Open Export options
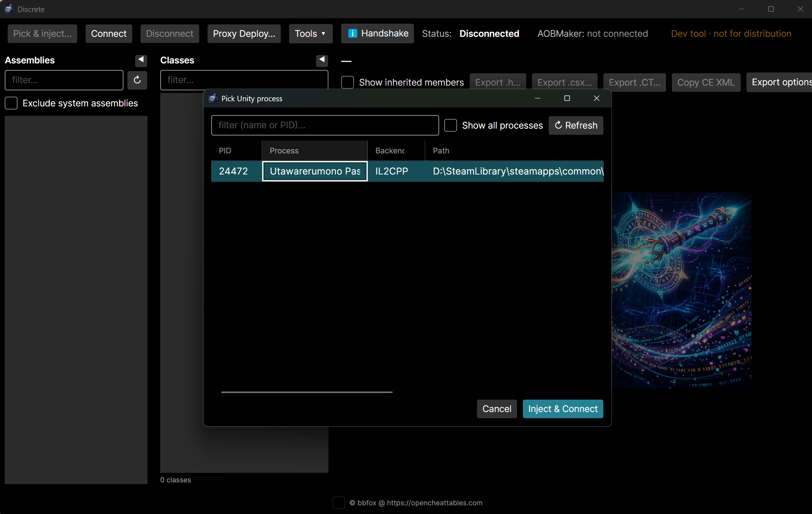 click(x=779, y=82)
